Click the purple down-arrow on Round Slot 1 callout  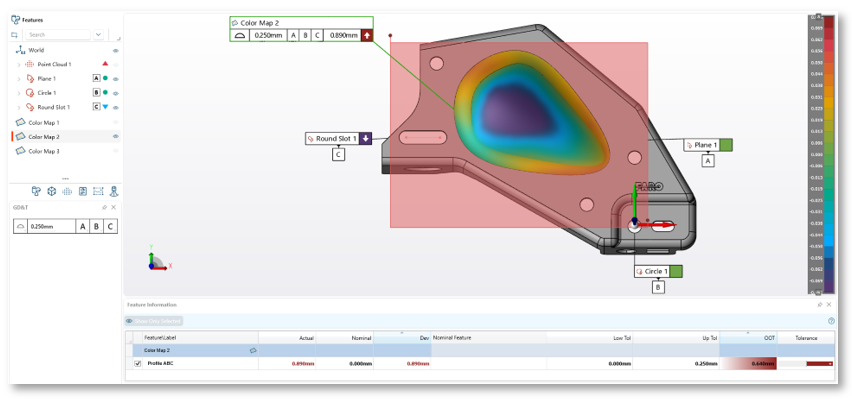tap(366, 139)
